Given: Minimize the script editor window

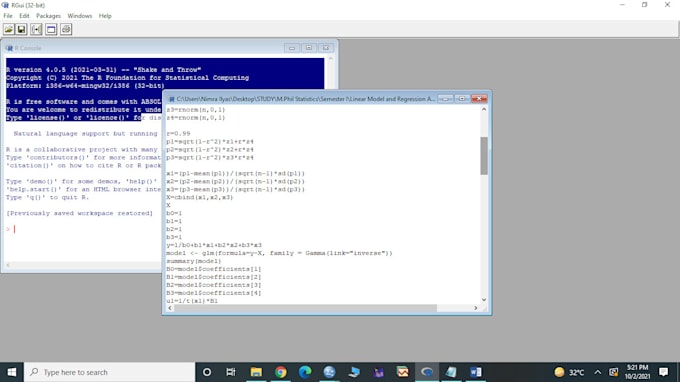Looking at the screenshot, I should (445, 99).
